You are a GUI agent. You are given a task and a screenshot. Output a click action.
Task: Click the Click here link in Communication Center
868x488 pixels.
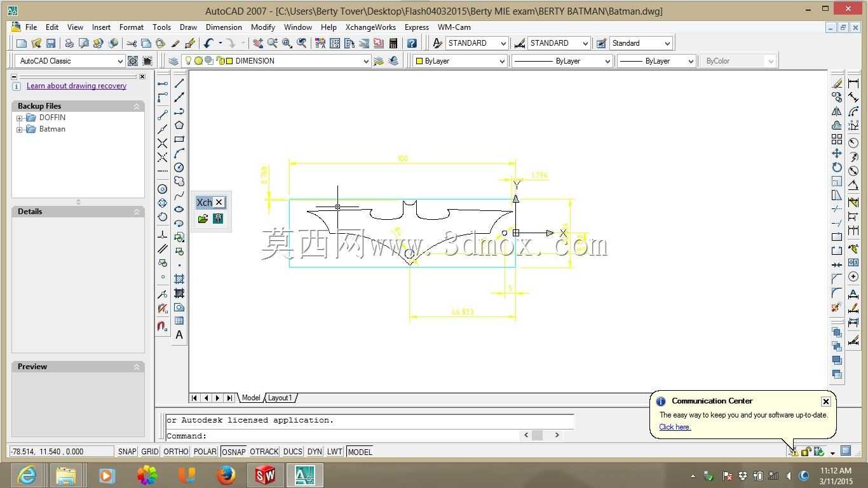(675, 427)
